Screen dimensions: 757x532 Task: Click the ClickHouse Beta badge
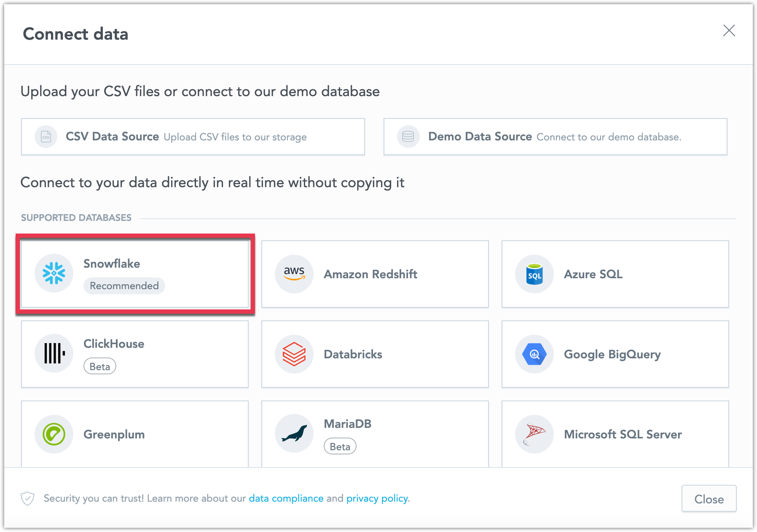pos(100,366)
